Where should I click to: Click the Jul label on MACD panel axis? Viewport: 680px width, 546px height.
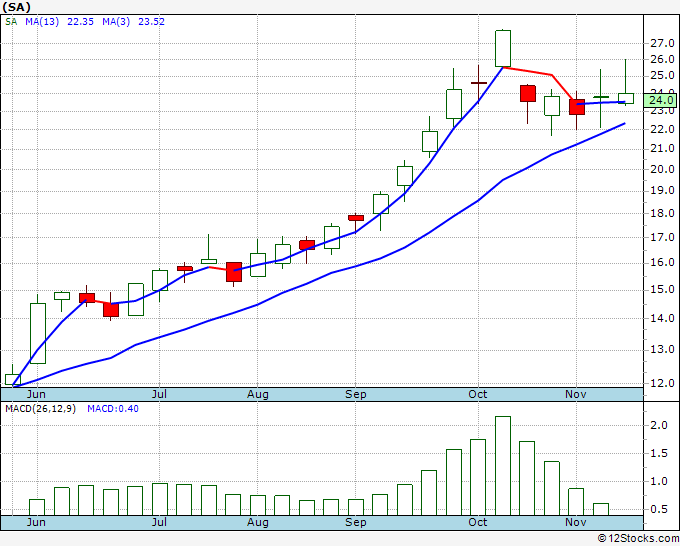tap(159, 522)
